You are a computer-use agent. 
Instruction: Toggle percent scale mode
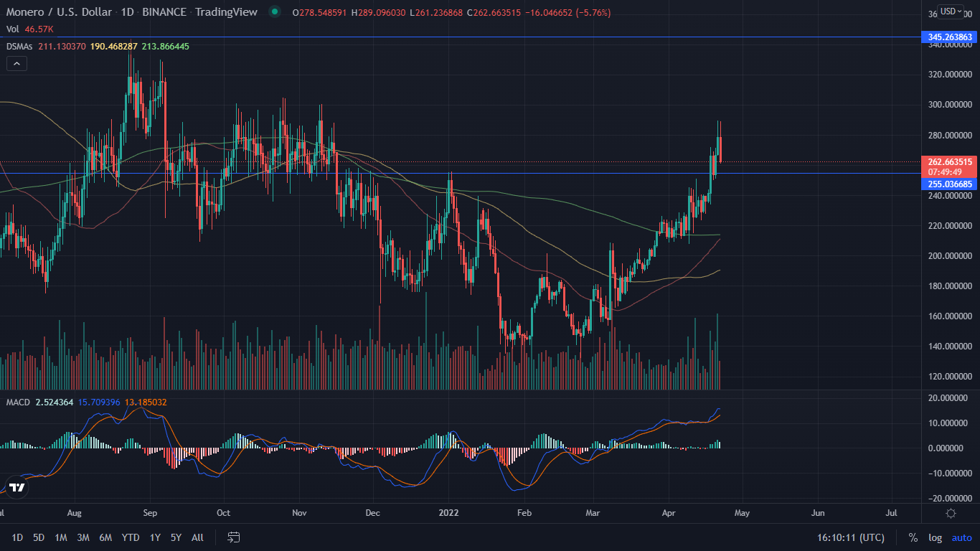point(913,537)
